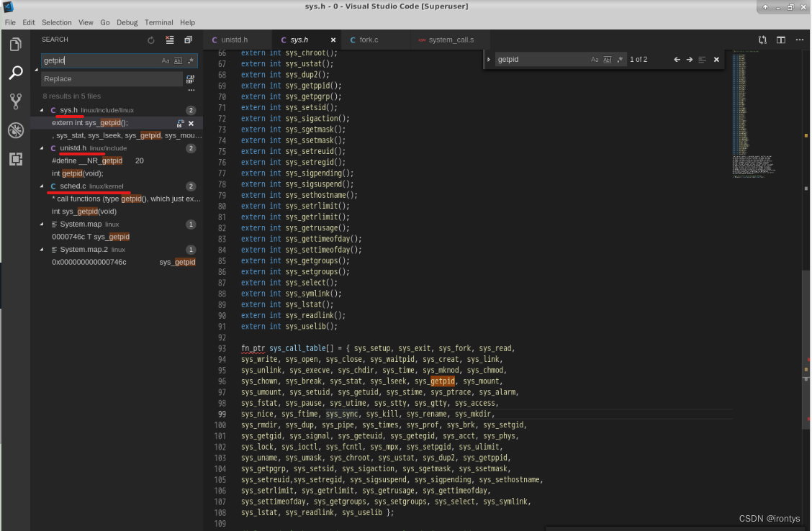Viewport: 812px width, 531px height.
Task: Collapse the System.map search results group
Action: [42, 224]
